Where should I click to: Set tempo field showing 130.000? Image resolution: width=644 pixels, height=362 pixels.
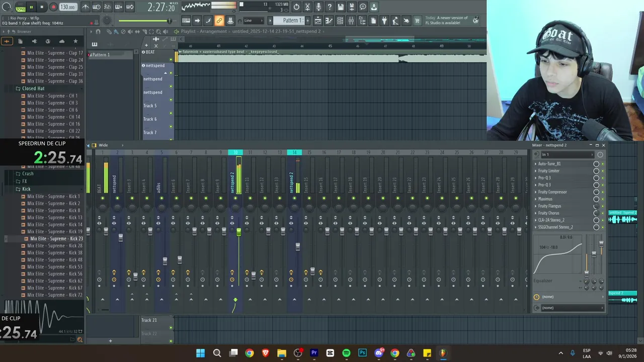coord(68,7)
